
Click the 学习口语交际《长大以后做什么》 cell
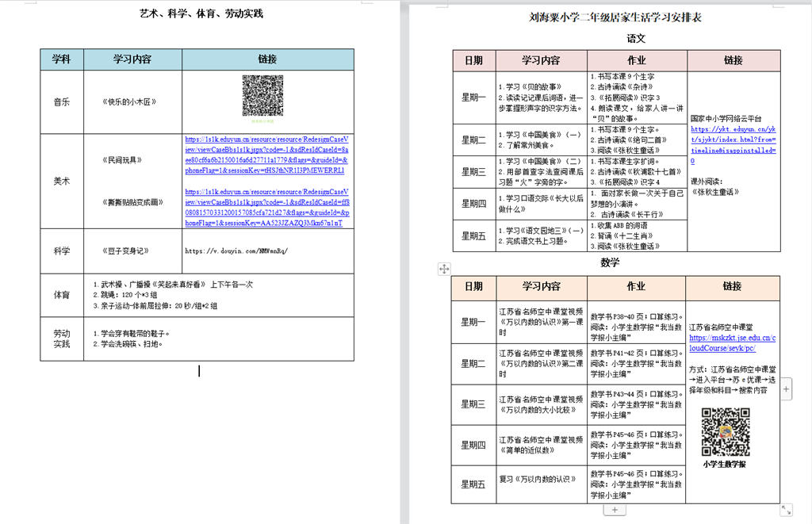tap(541, 204)
